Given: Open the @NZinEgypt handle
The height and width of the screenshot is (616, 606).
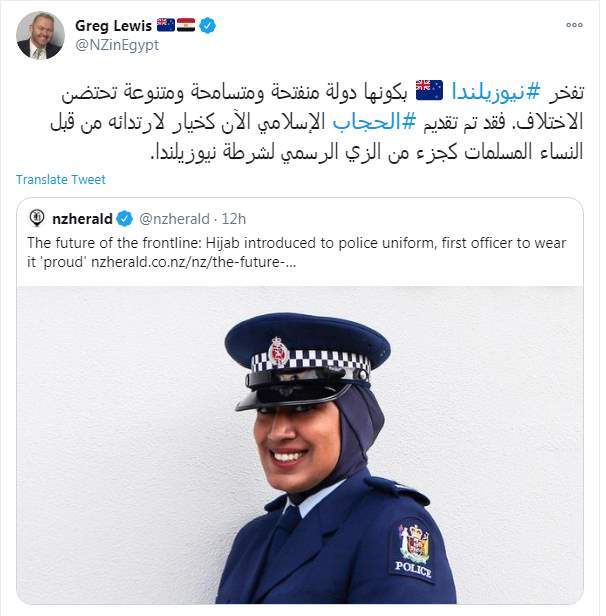Looking at the screenshot, I should [x=117, y=45].
